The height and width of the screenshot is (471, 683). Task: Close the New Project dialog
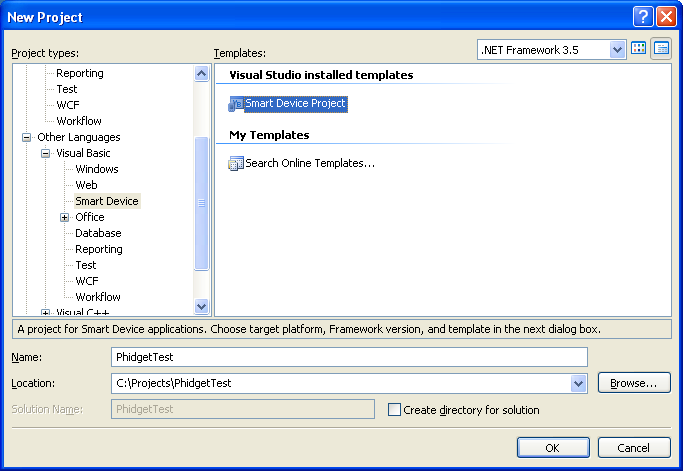pyautogui.click(x=666, y=17)
